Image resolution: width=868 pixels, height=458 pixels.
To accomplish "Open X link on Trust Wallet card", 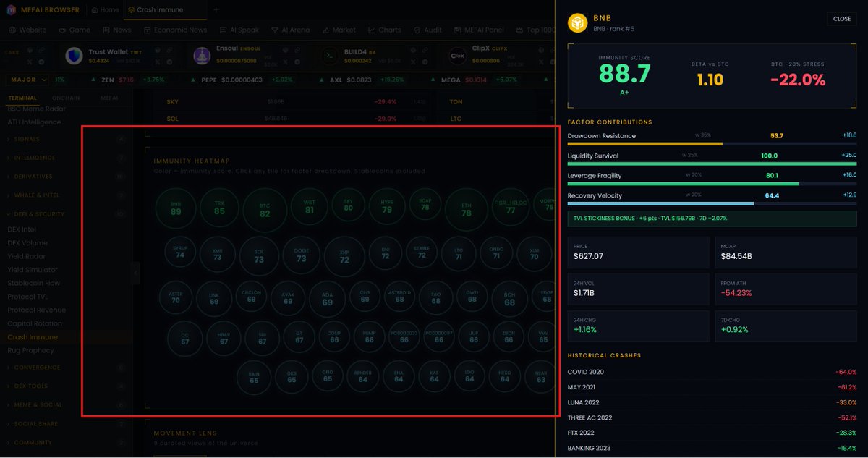I will click(158, 63).
